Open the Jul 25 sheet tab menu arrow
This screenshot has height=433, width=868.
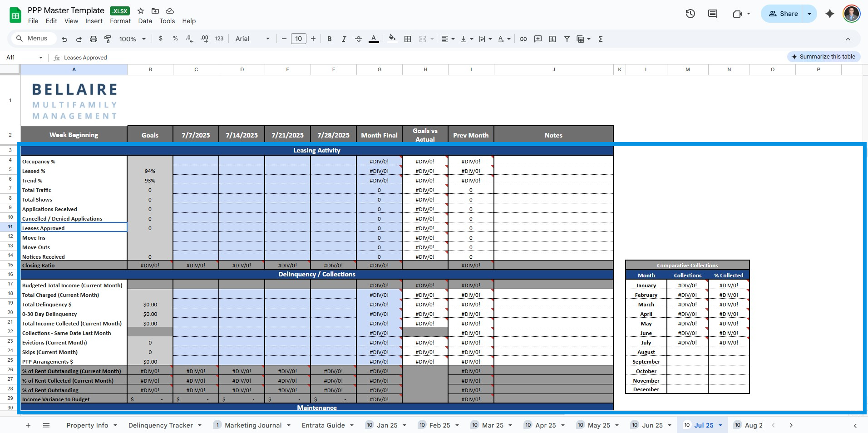(720, 425)
